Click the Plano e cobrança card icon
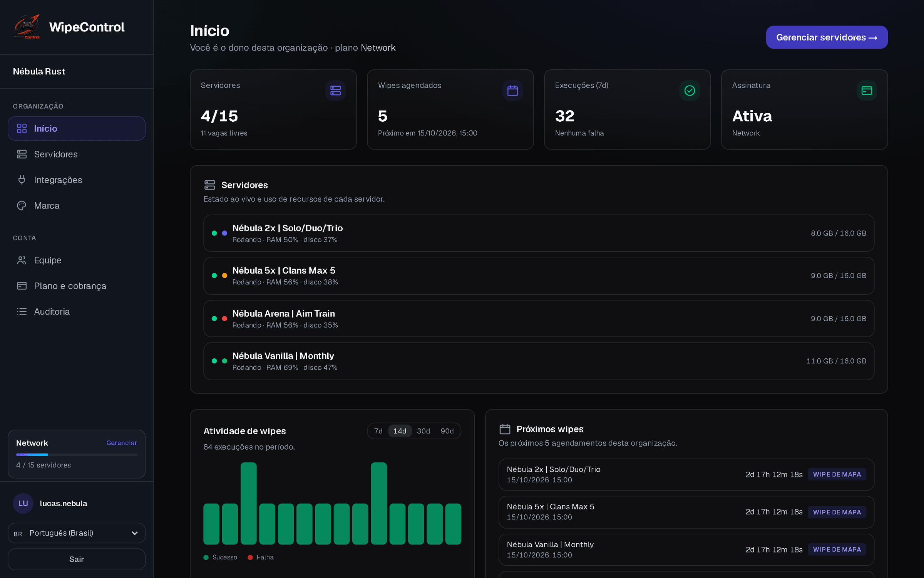 coord(22,286)
